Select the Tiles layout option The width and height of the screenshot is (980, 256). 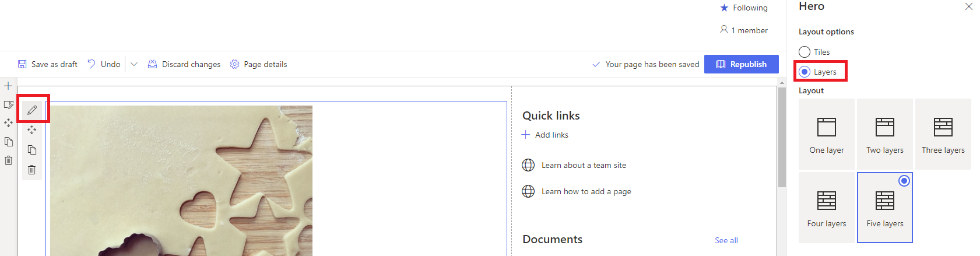pos(805,52)
